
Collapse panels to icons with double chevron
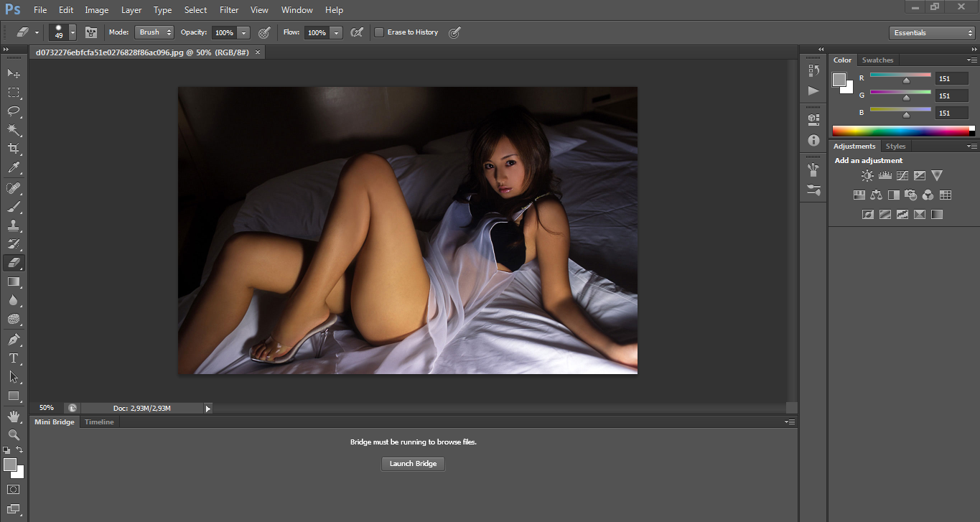[821, 49]
